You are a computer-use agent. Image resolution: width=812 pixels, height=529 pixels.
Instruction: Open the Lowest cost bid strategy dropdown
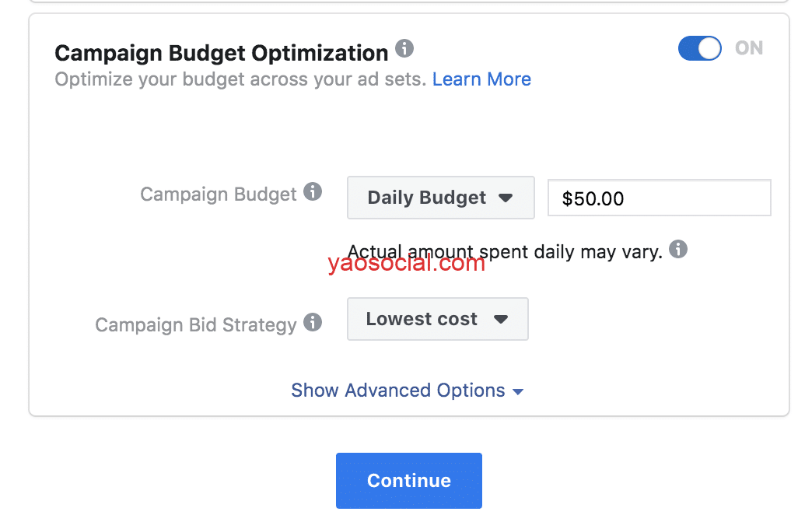click(x=437, y=319)
